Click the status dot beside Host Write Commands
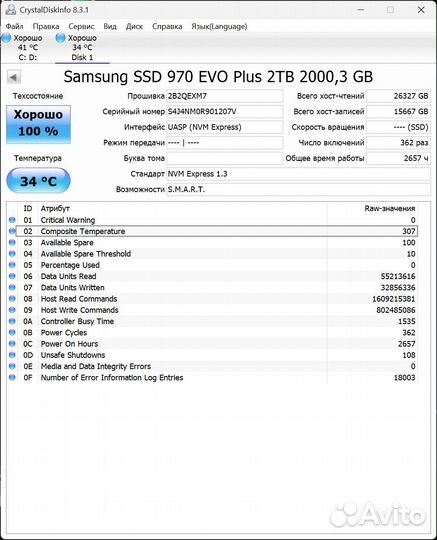 coord(12,310)
